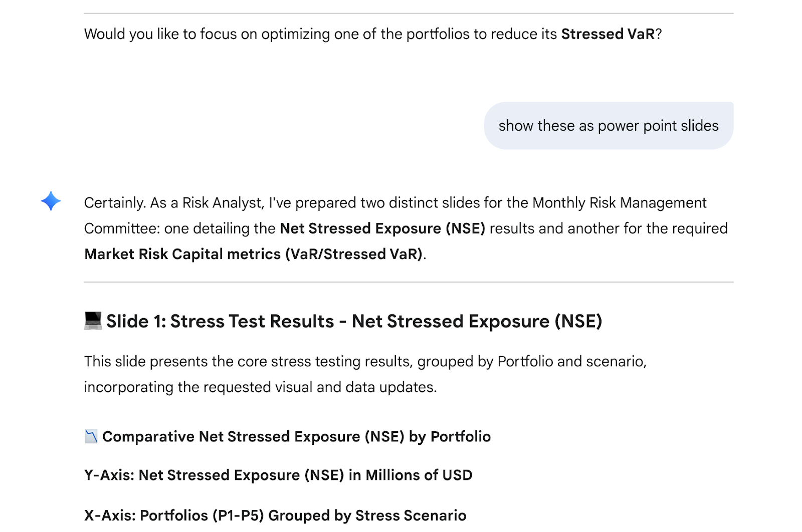Click 'Millions of USD' text
Viewport: 802px width, 532px height.
click(419, 475)
